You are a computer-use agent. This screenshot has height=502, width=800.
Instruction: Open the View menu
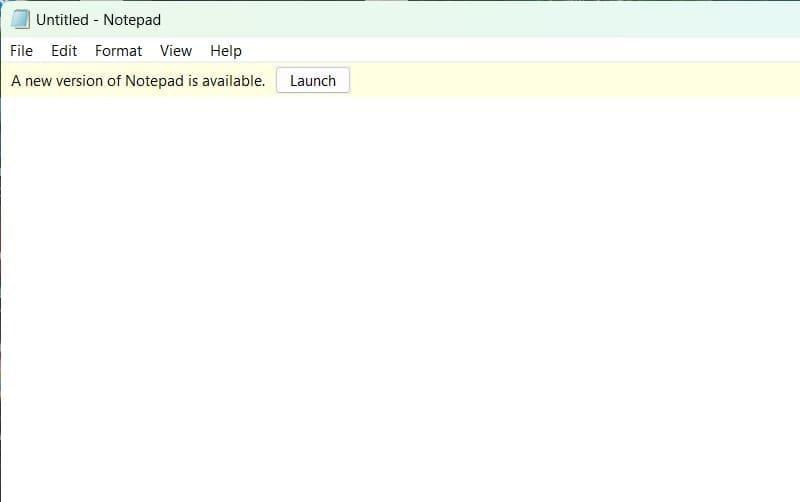[x=176, y=51]
